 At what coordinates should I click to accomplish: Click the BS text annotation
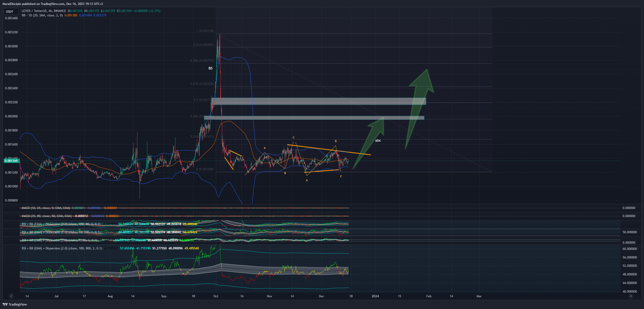(x=211, y=68)
